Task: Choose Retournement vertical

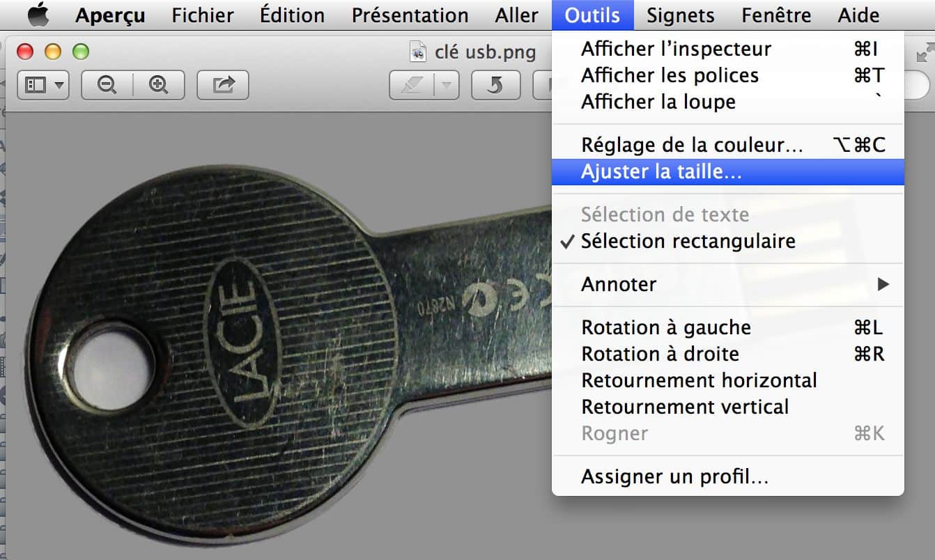Action: (x=728, y=407)
